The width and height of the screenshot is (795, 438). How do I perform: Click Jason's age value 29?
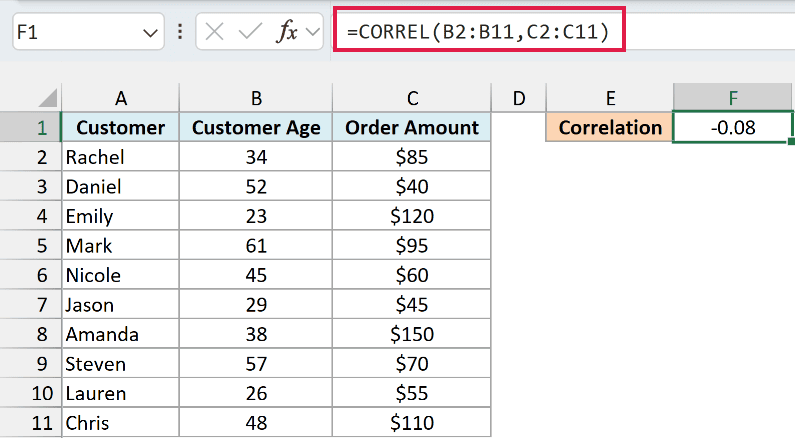[256, 305]
